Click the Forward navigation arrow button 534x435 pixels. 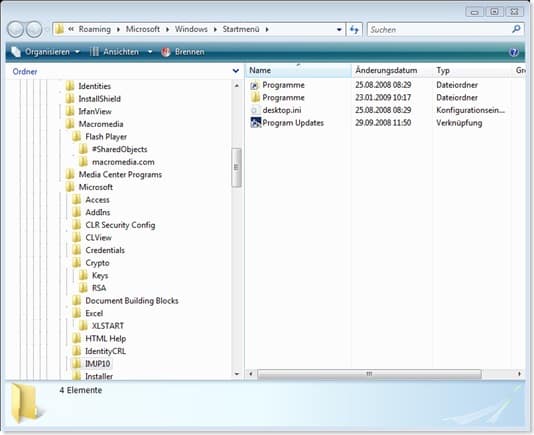pos(34,29)
